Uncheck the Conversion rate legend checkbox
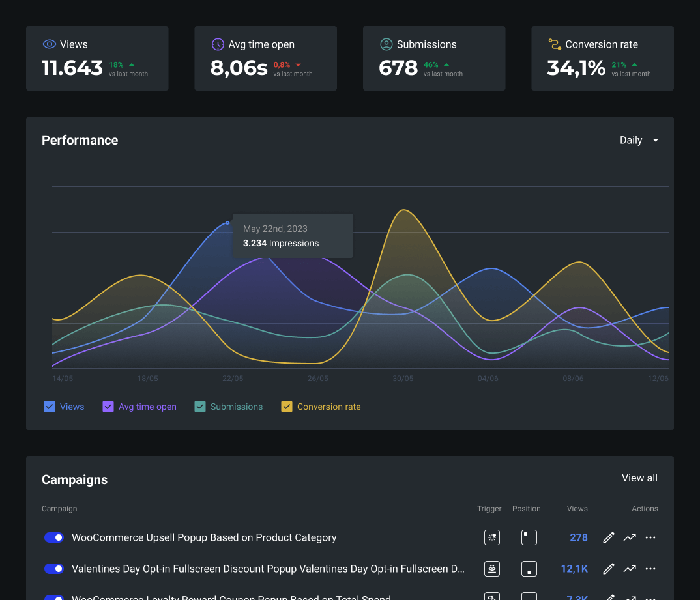Image resolution: width=700 pixels, height=600 pixels. point(287,406)
